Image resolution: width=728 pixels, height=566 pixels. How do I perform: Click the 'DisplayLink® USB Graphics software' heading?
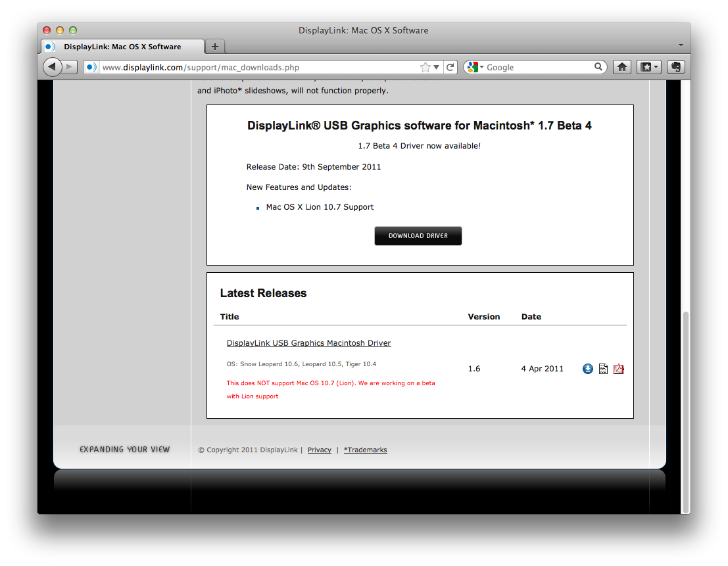click(420, 126)
